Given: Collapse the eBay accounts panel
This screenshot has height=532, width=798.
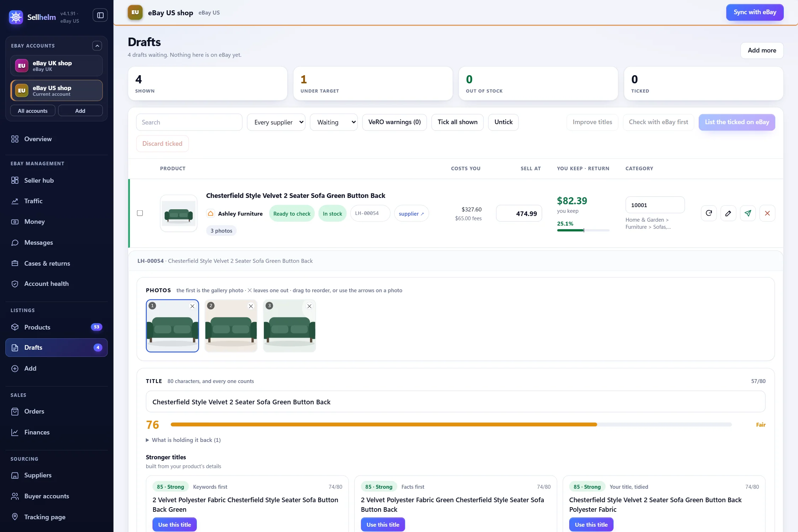Looking at the screenshot, I should tap(97, 46).
